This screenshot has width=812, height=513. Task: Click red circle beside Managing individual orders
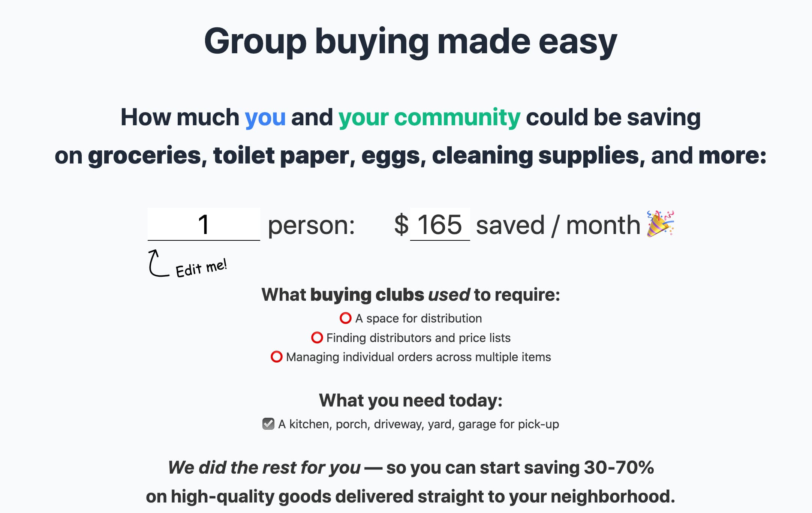point(276,357)
